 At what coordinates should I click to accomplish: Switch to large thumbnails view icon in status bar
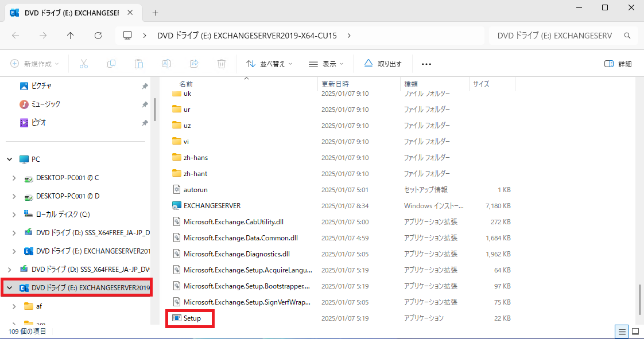pos(635,332)
